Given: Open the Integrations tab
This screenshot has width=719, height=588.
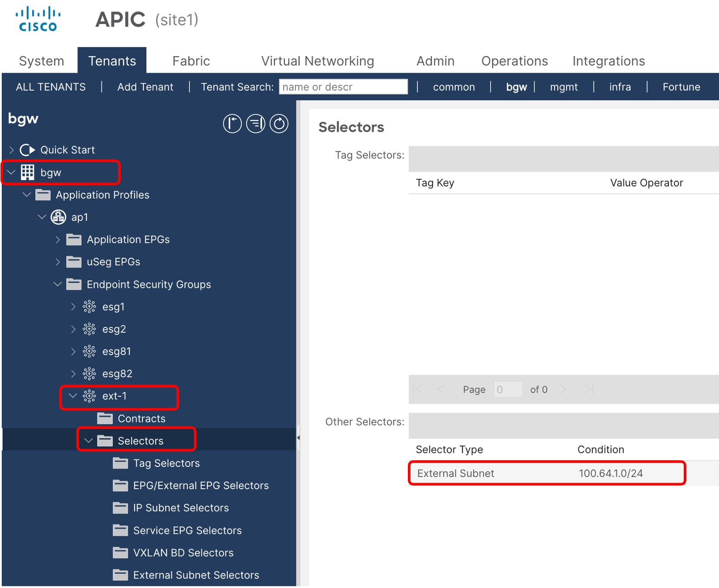Looking at the screenshot, I should 609,61.
